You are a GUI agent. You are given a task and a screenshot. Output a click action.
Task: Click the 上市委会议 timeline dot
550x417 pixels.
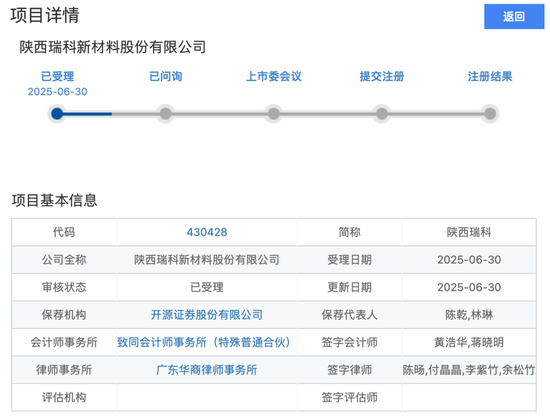pyautogui.click(x=274, y=114)
